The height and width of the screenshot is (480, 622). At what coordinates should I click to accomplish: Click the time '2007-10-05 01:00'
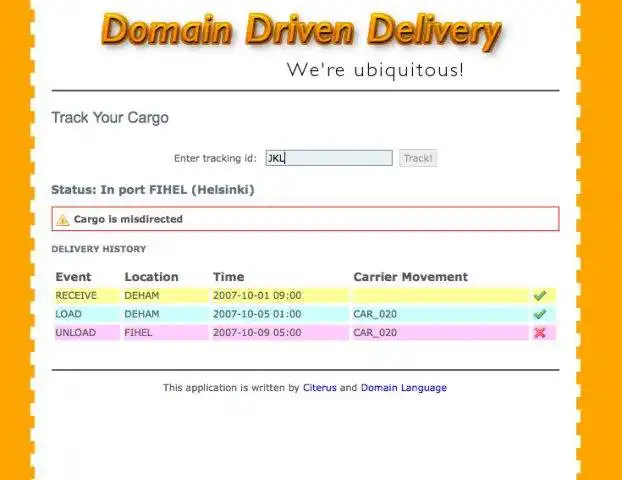point(257,314)
